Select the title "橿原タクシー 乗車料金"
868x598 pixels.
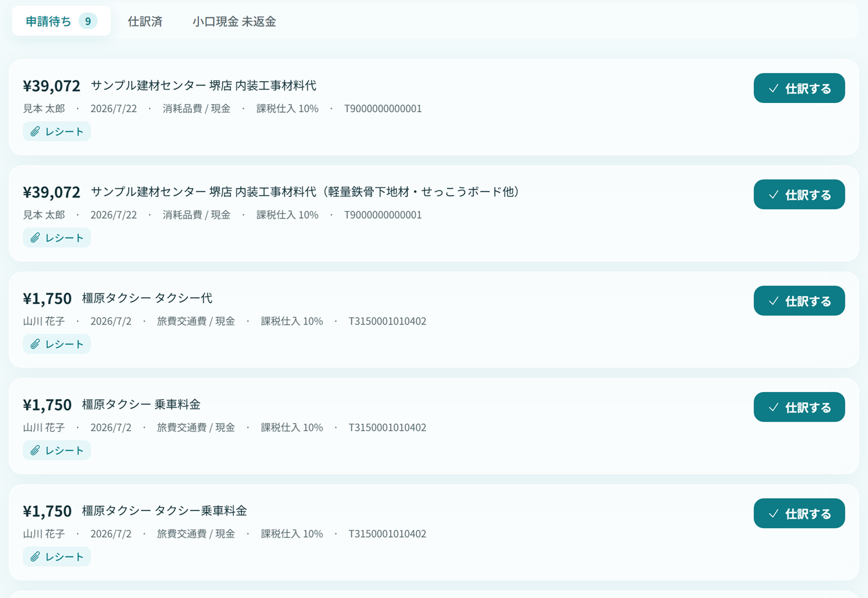[x=141, y=404]
